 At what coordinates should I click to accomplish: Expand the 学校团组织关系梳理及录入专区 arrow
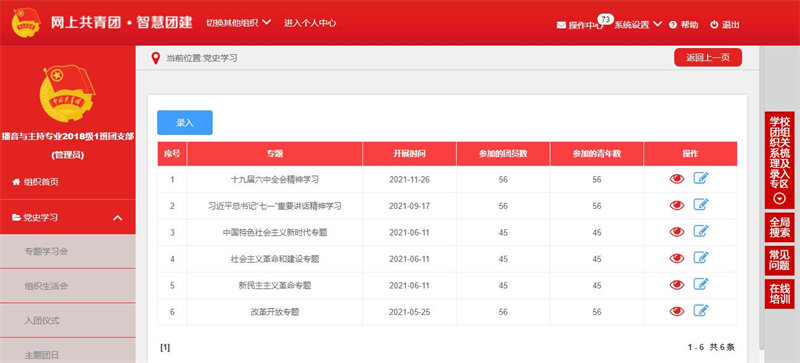click(780, 199)
